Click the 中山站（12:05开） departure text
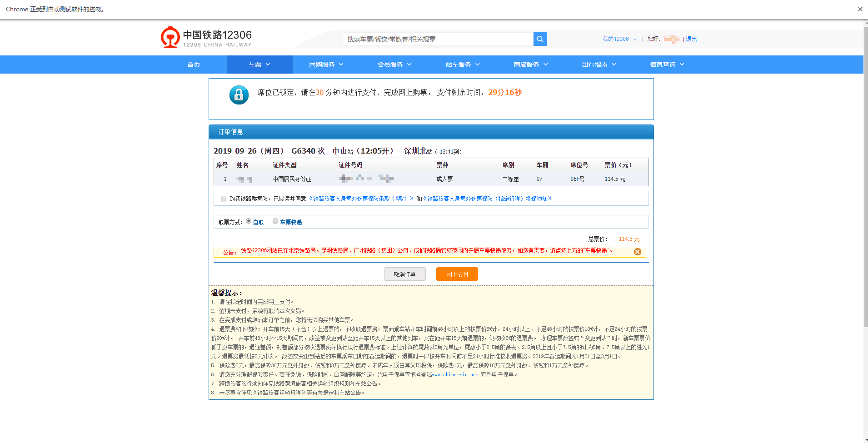 pos(364,151)
